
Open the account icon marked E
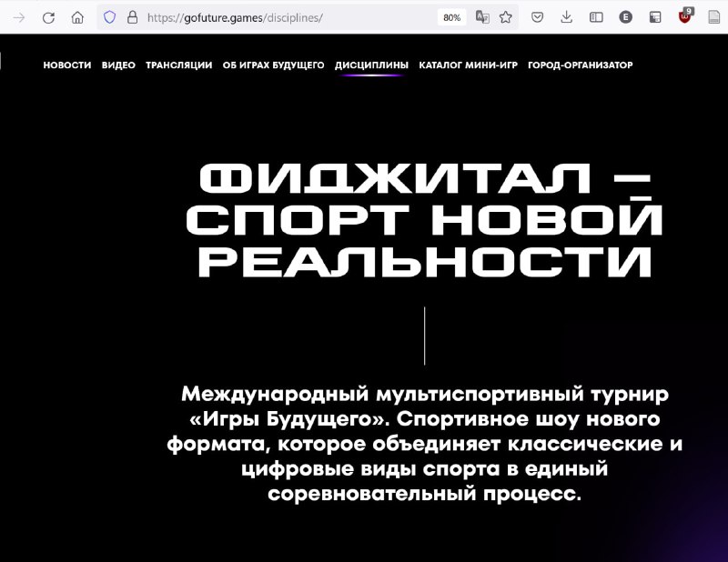(625, 17)
